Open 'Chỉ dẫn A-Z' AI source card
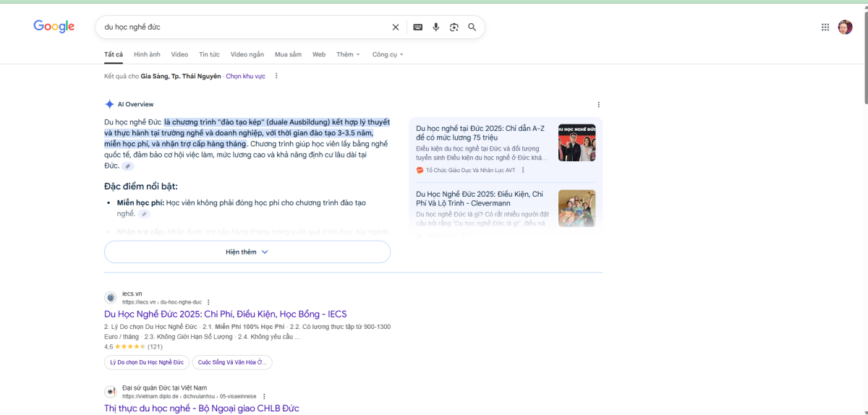 [x=480, y=132]
